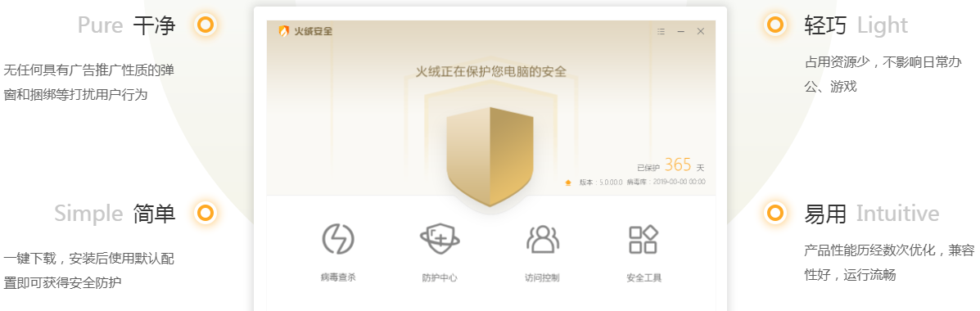Click the orange bullet beside Pure 干净
The image size is (980, 311).
(205, 25)
